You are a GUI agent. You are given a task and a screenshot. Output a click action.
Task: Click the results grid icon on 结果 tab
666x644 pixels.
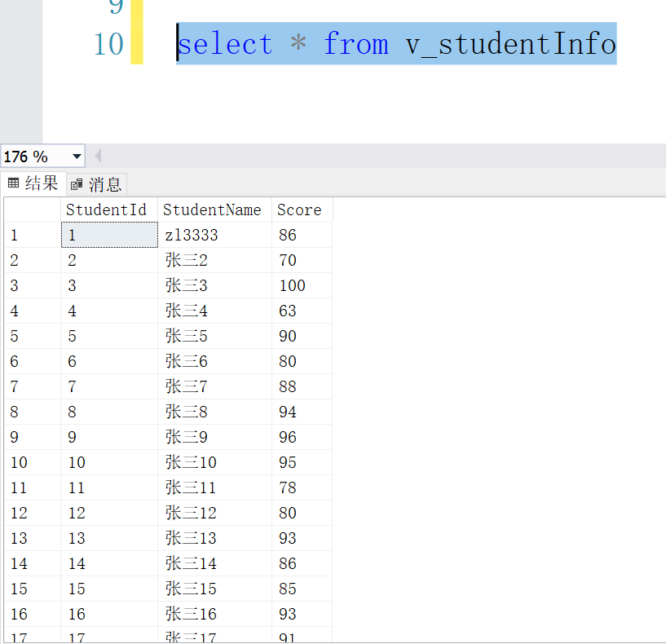14,183
